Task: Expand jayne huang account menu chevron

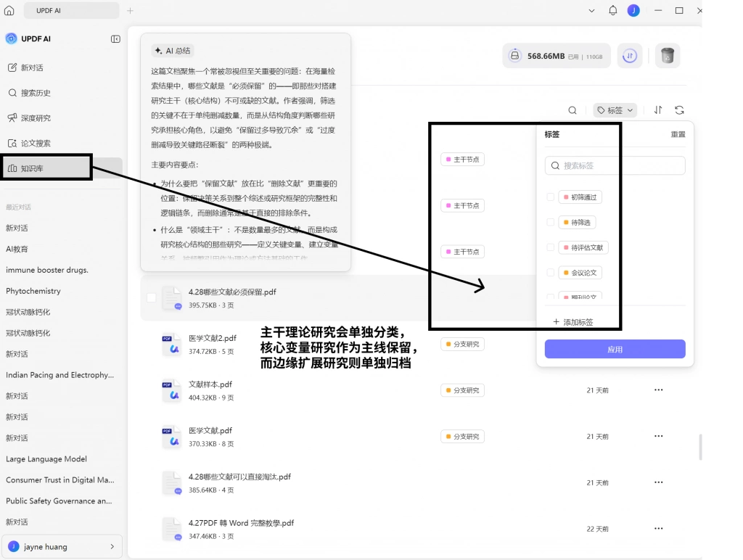Action: click(112, 547)
